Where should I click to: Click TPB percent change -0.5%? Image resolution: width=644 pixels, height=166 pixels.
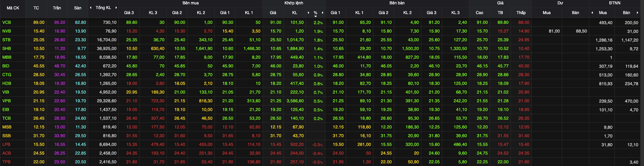pyautogui.click(x=318, y=162)
